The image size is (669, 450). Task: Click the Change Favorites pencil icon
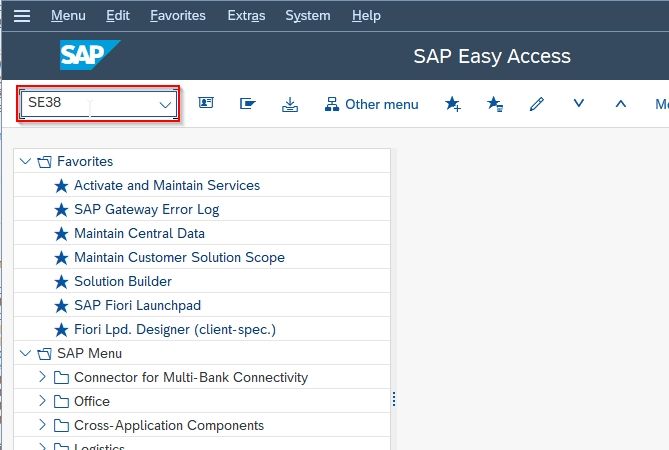pyautogui.click(x=537, y=104)
